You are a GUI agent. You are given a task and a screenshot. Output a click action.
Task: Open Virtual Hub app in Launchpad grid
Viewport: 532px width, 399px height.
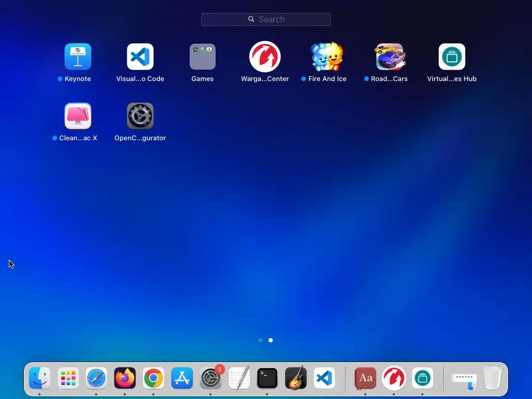click(452, 56)
